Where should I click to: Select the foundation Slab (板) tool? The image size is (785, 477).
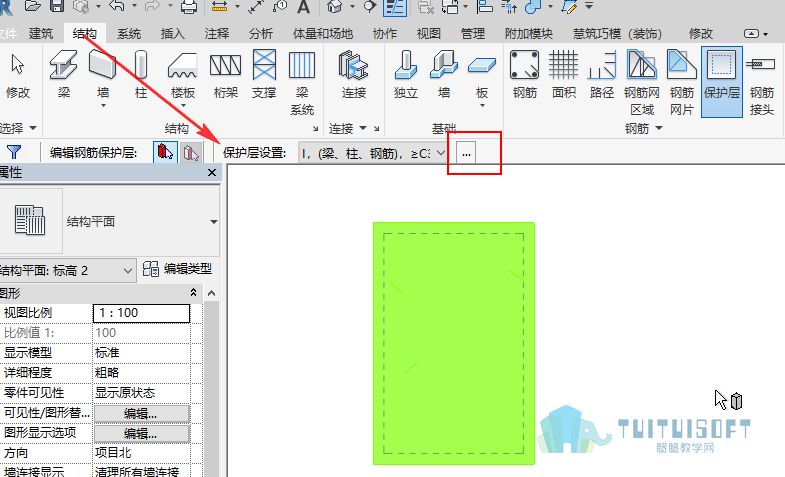(x=482, y=73)
